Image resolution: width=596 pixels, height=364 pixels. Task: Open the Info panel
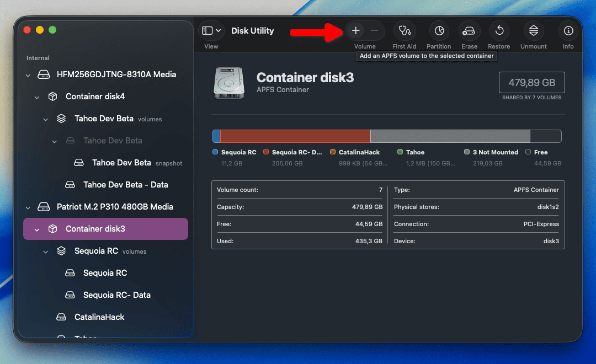click(x=568, y=31)
